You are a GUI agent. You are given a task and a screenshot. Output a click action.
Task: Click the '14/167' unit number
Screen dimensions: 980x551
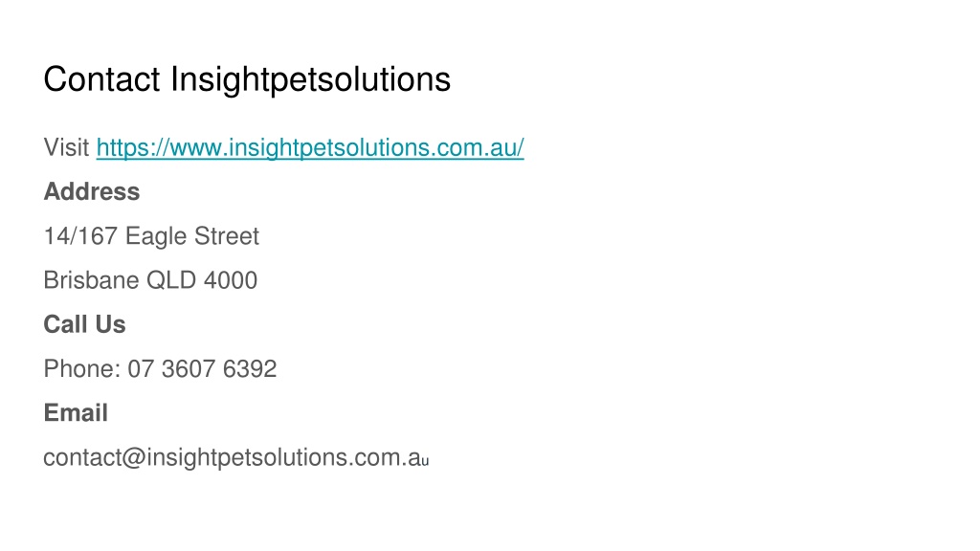80,236
